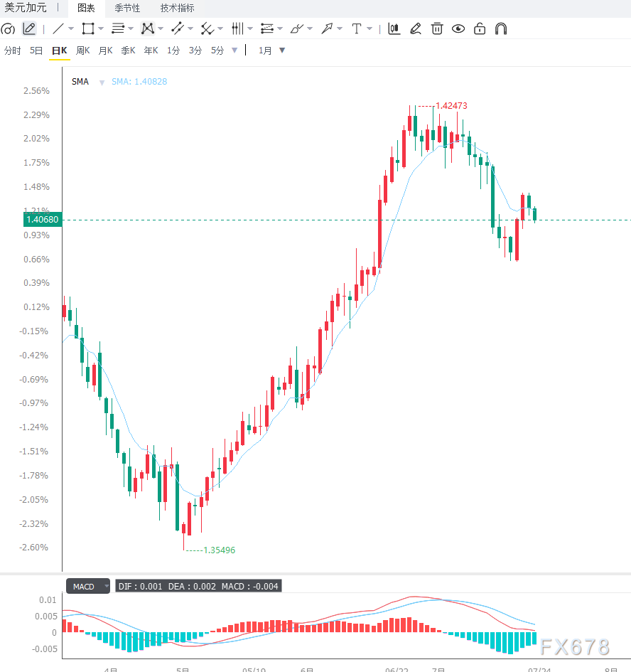Toggle the pencil drawing mode button
The height and width of the screenshot is (672, 631).
tap(29, 28)
